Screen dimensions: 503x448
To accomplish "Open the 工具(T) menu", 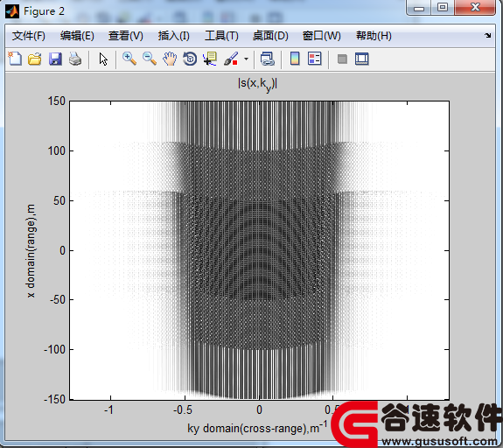I will click(x=221, y=36).
